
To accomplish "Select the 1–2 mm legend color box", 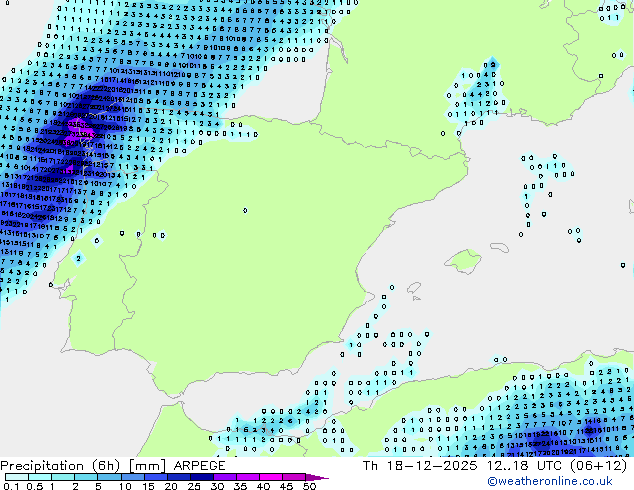I will (x=63, y=477).
